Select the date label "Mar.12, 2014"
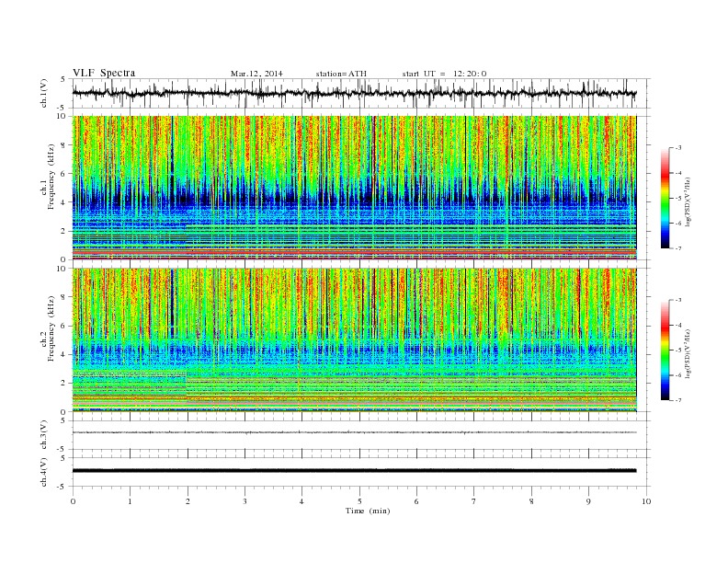Screen dimensions: 728x563 (x=256, y=74)
